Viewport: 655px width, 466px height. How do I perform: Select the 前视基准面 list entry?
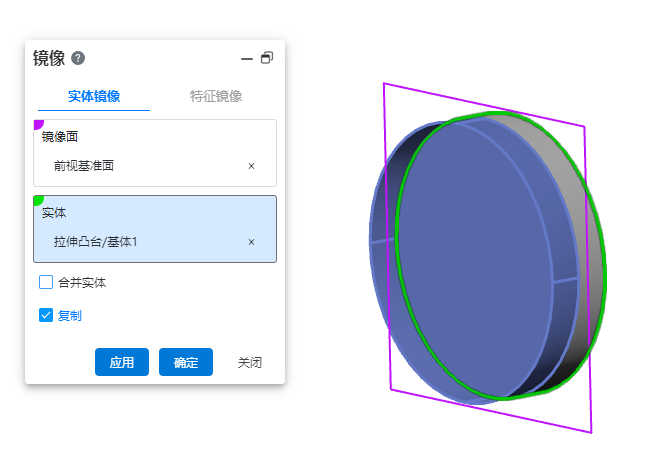tap(85, 166)
